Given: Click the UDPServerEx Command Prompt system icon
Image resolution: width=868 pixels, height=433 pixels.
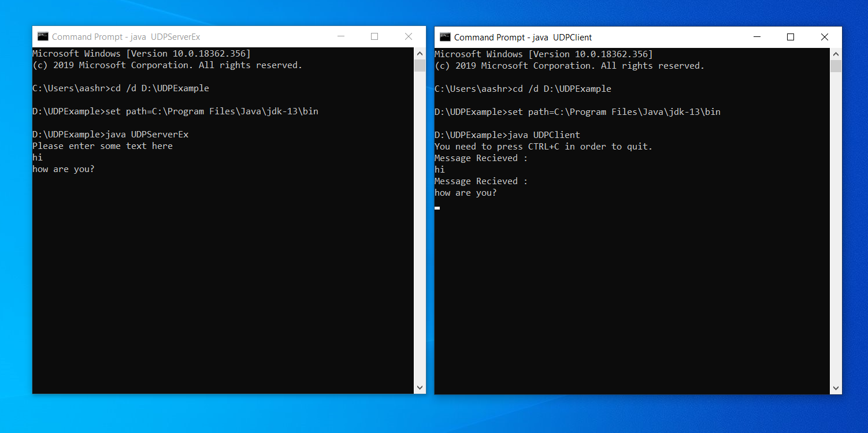Looking at the screenshot, I should [x=43, y=36].
